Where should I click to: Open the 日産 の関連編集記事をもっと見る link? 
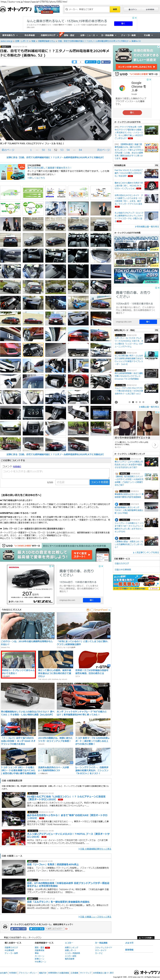pyautogui.click(x=95, y=849)
